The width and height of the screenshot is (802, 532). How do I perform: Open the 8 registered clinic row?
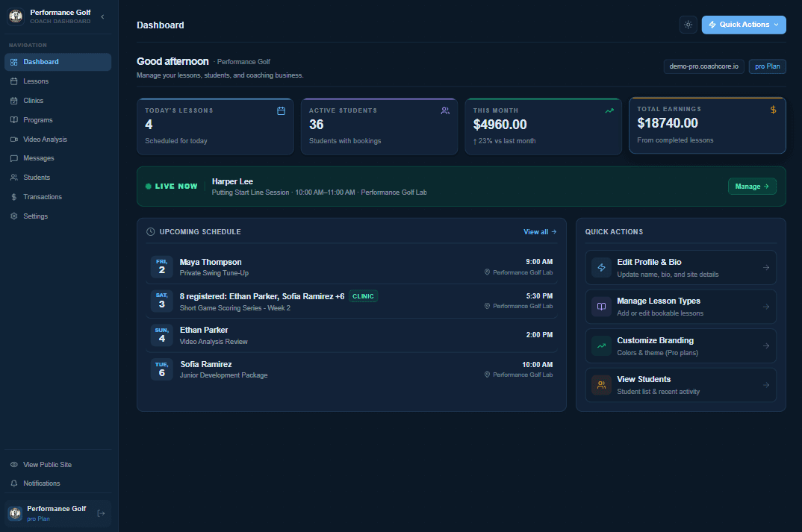[352, 301]
